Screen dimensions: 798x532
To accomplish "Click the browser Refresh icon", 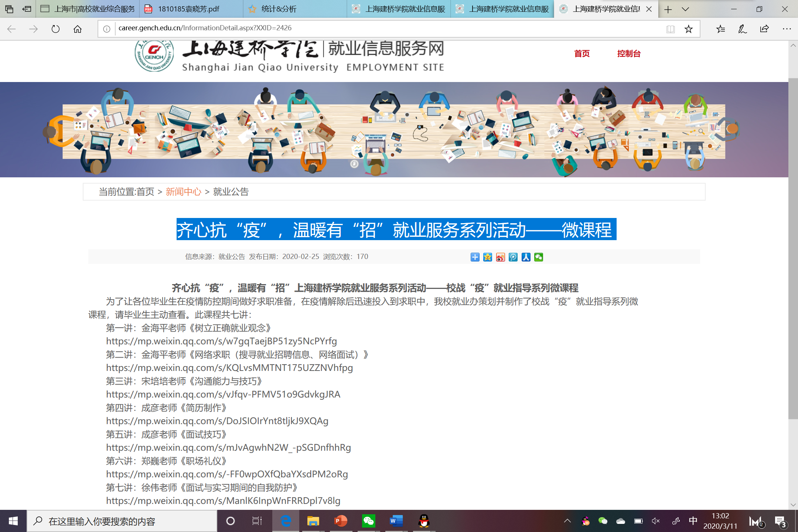I will (55, 29).
